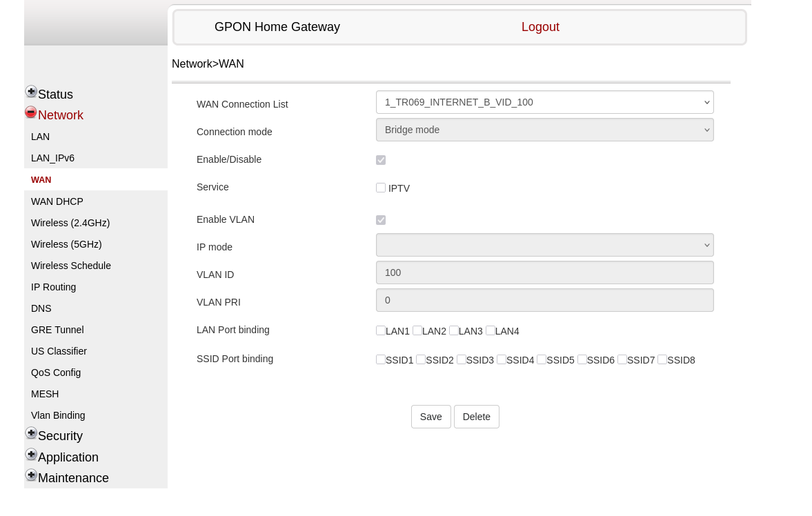Click the Logout link
The width and height of the screenshot is (812, 516).
pos(540,27)
